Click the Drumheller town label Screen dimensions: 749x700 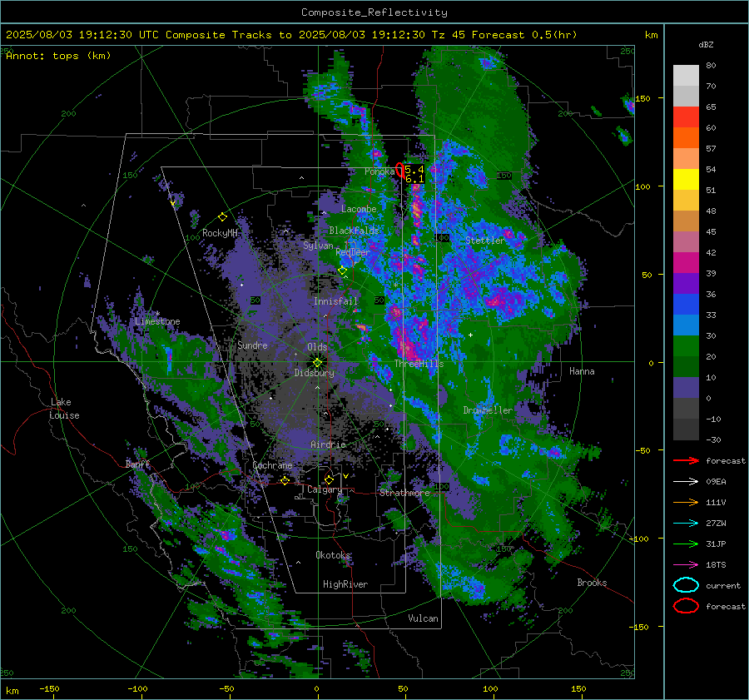(488, 410)
